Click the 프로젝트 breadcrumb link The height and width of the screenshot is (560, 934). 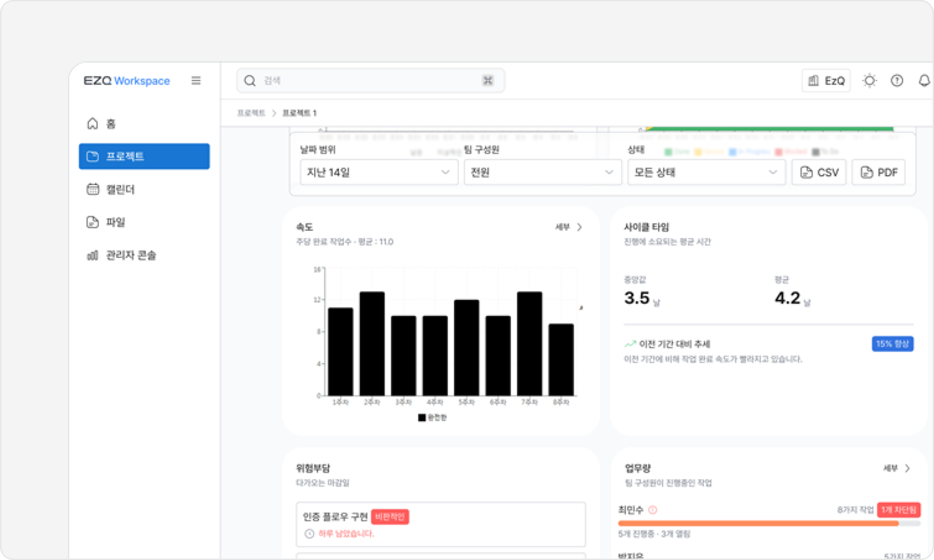coord(251,113)
